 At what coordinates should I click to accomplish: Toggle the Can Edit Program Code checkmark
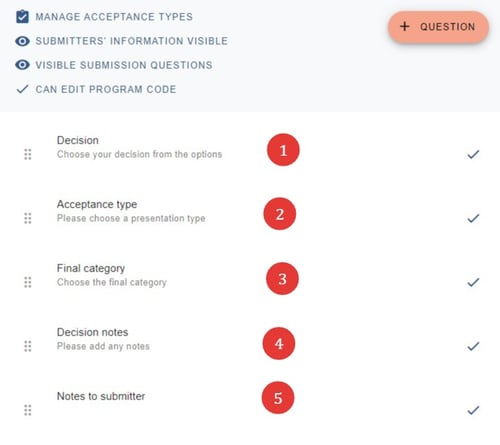(22, 89)
